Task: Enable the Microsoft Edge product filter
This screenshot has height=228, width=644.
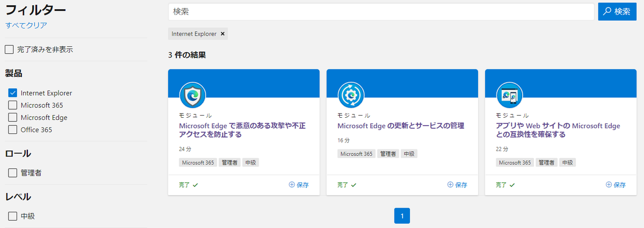Action: 13,117
